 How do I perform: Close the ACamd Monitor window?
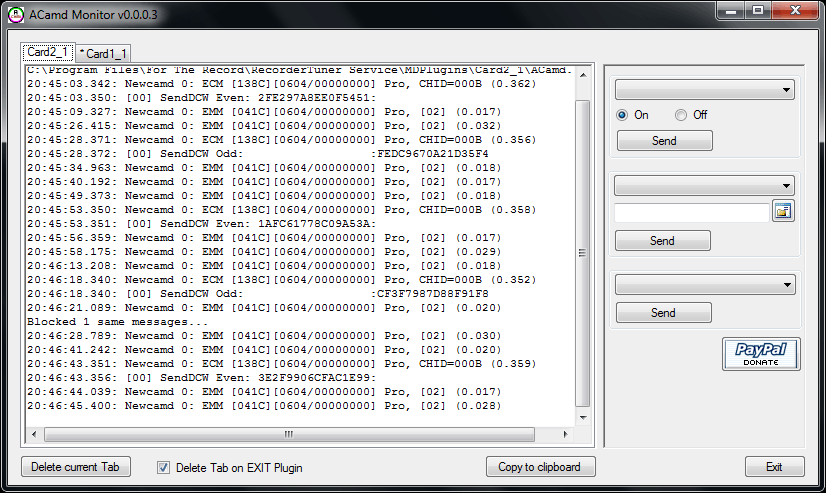click(x=795, y=10)
